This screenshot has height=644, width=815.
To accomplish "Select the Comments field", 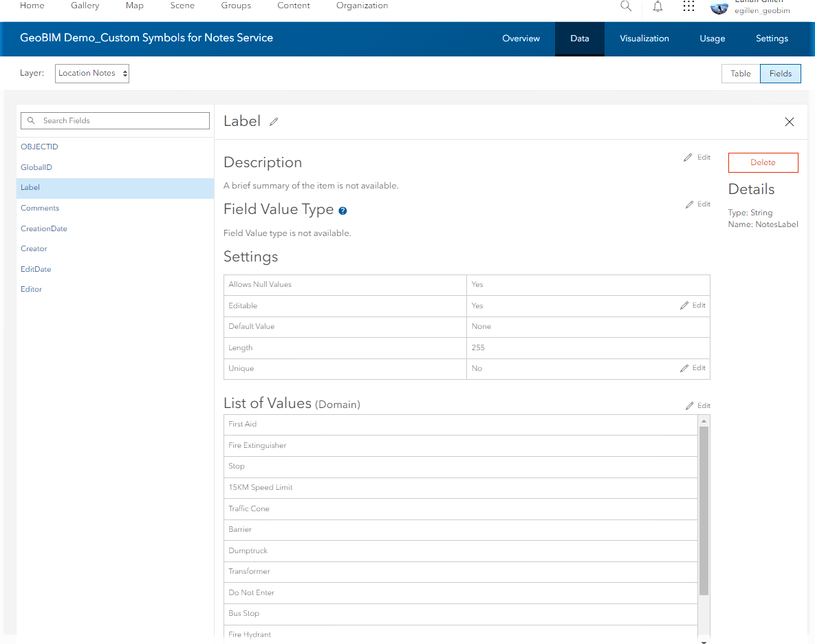I will [x=40, y=208].
